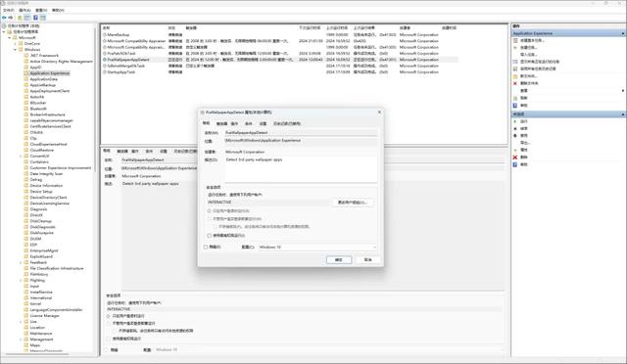The width and height of the screenshot is (627, 364).
Task: Open the Action menu in menu bar
Action: point(24,10)
